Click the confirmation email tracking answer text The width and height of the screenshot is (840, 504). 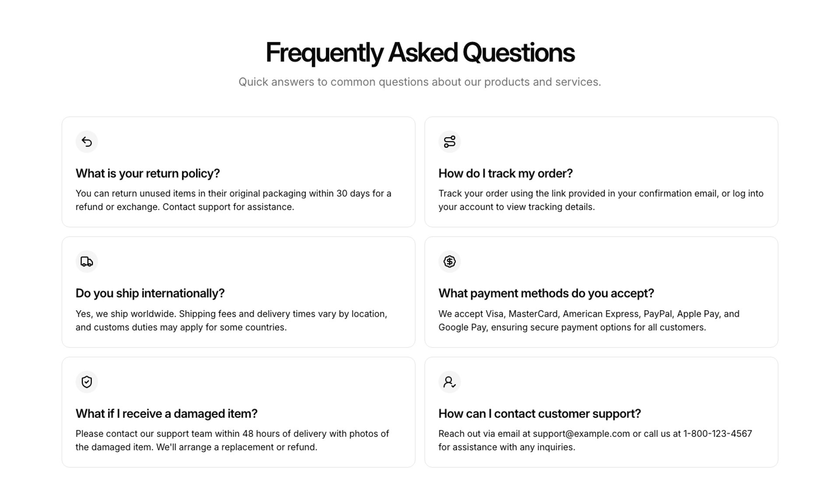601,200
